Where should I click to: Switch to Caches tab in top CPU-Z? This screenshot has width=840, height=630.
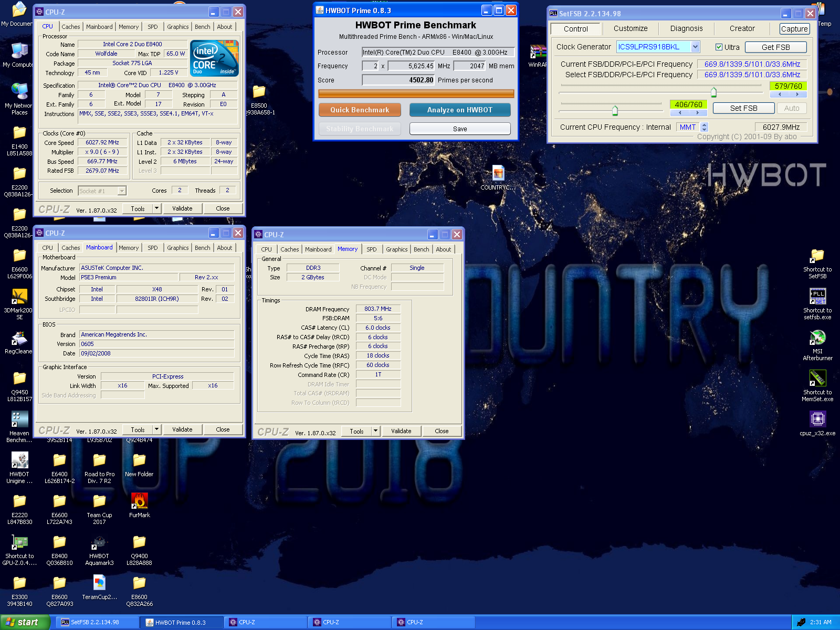70,27
